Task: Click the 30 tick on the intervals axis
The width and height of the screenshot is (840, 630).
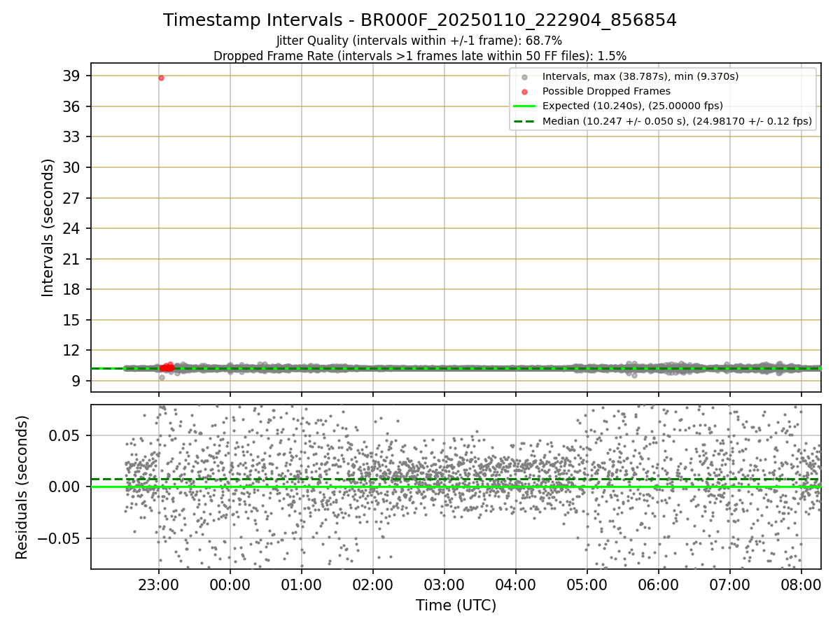Action: pos(72,167)
